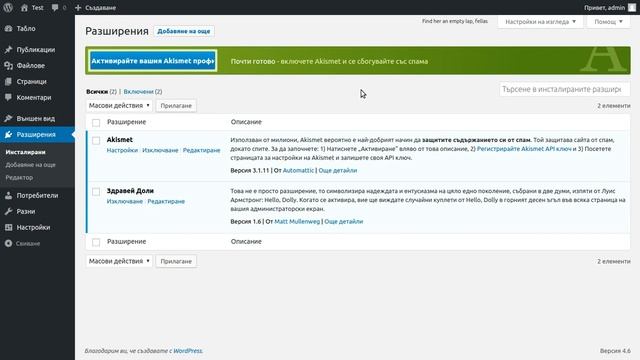
Task: Click Akismet Изключване link
Action: pos(160,150)
